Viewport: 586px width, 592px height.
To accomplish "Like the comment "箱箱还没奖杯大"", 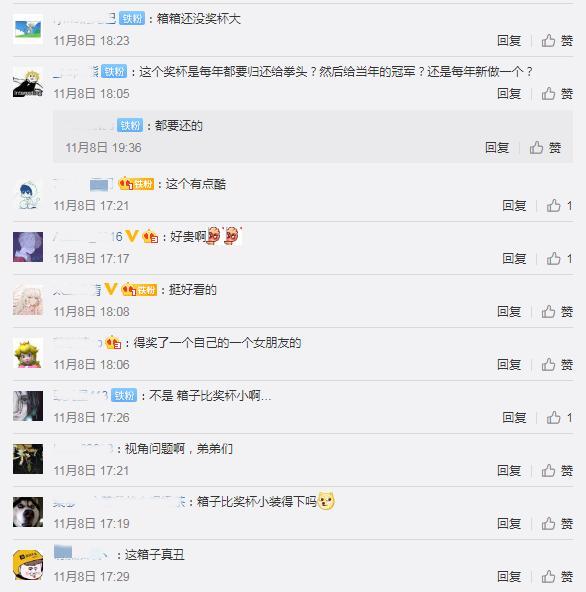I will pos(557,40).
